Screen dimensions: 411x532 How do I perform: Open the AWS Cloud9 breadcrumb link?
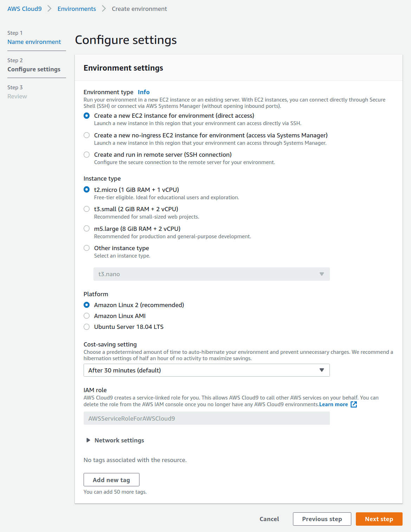(x=25, y=9)
